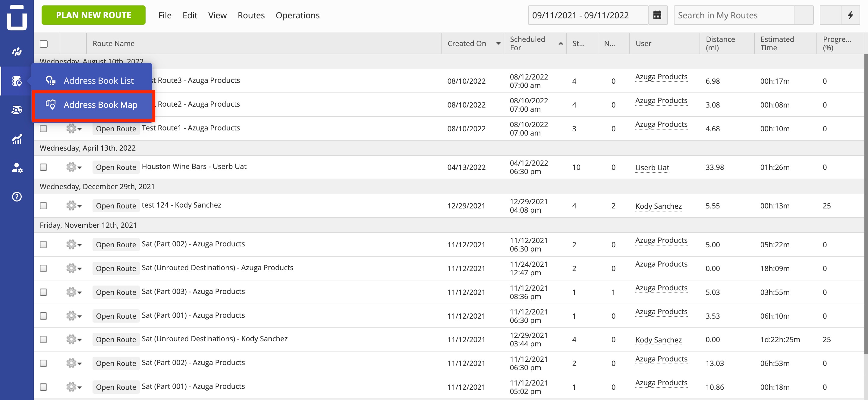Open the help question mark sidebar icon
Viewport: 868px width, 400px height.
[17, 197]
